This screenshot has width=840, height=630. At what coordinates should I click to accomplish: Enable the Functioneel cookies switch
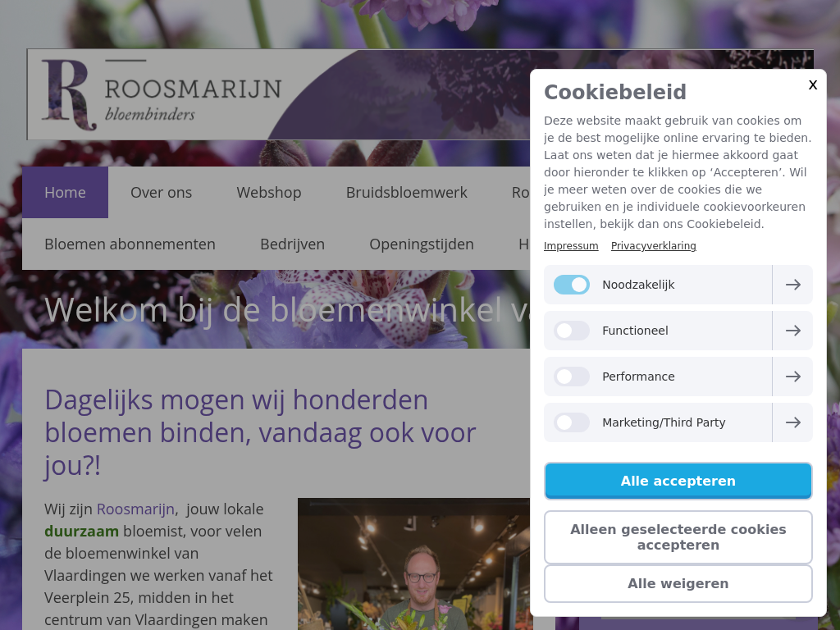tap(572, 331)
